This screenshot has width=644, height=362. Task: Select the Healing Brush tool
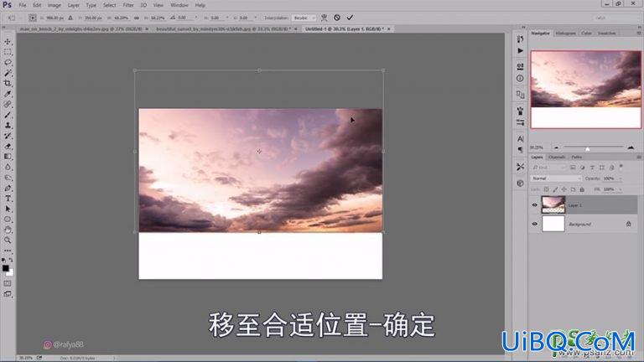click(x=8, y=104)
